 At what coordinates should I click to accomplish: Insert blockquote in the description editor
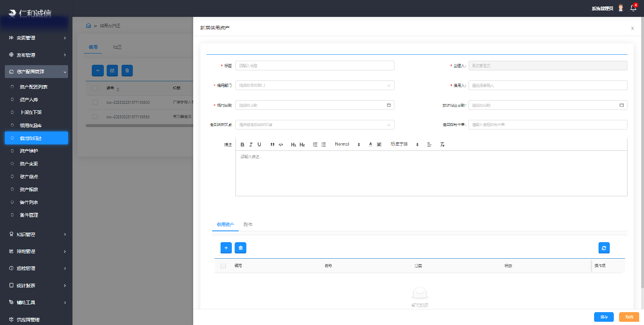point(272,144)
